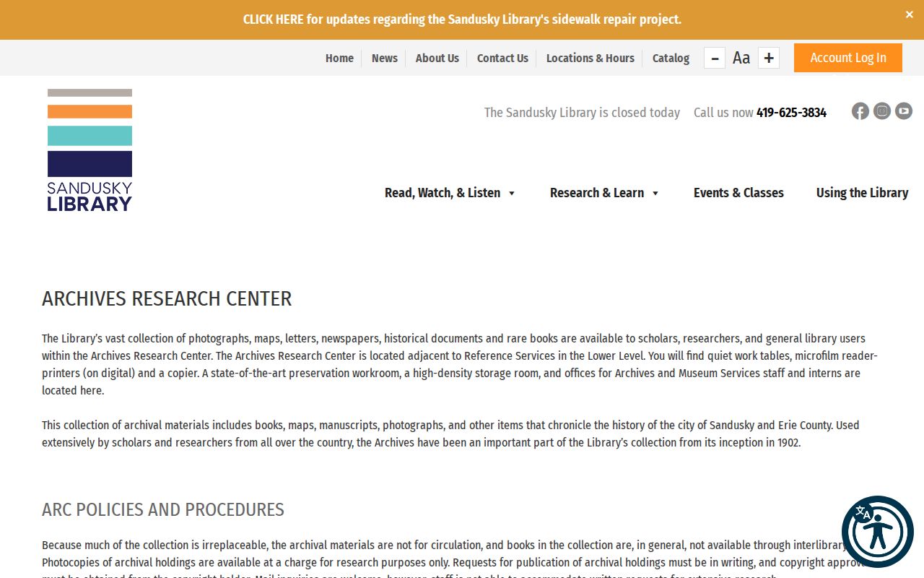Open the News link
Viewport: 924px width, 578px height.
(385, 58)
